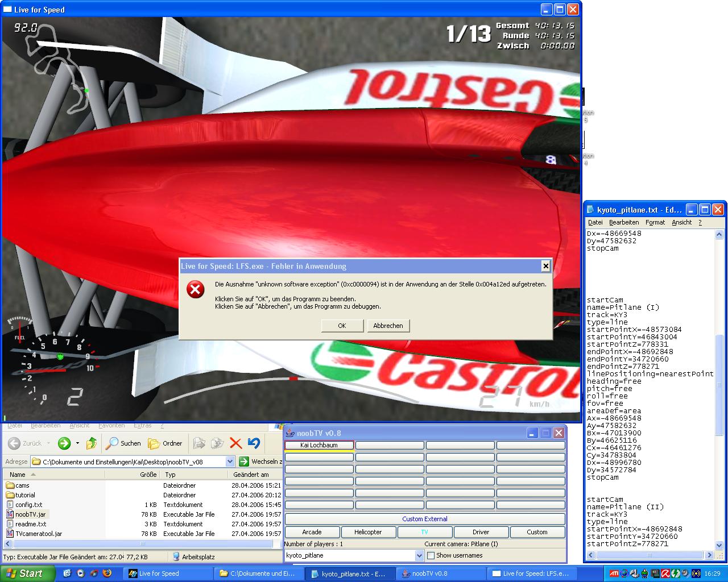Sort files by the Typ column
This screenshot has height=582, width=728.
[x=194, y=475]
